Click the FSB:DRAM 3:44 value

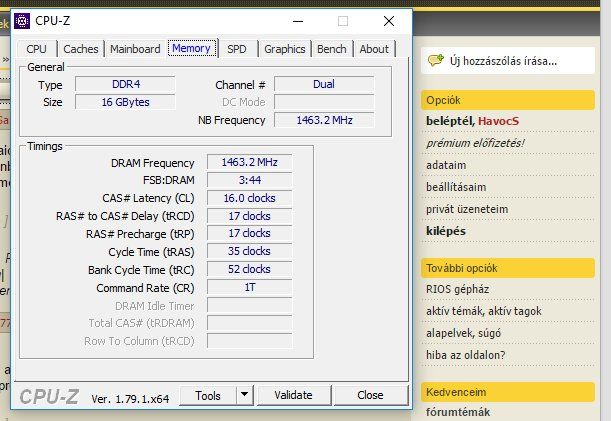tap(249, 180)
